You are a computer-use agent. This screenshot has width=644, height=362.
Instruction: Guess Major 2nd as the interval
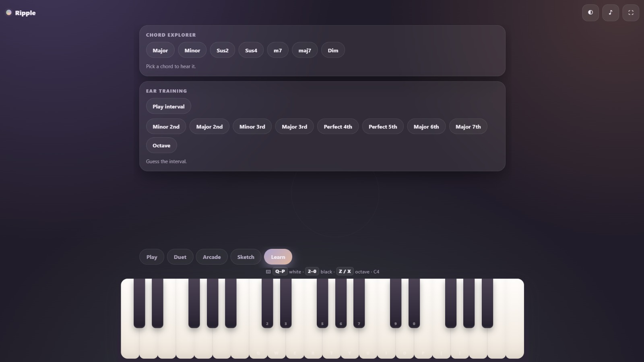pyautogui.click(x=209, y=126)
